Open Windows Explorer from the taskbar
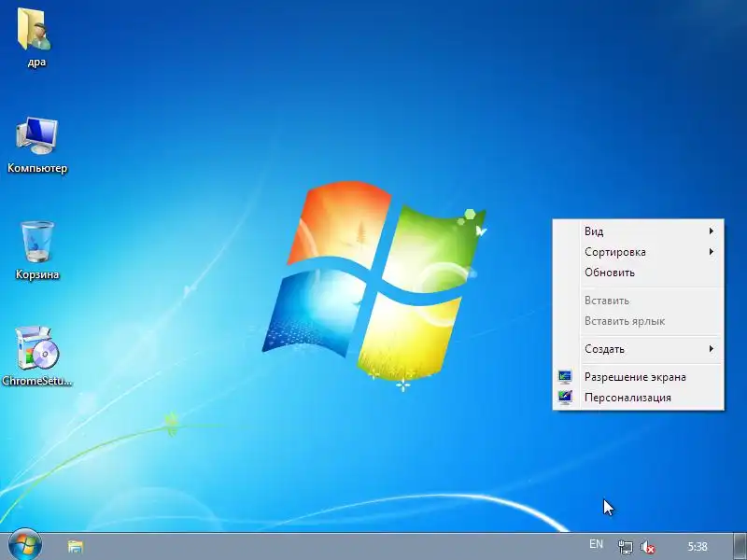This screenshot has height=560, width=747. click(76, 546)
